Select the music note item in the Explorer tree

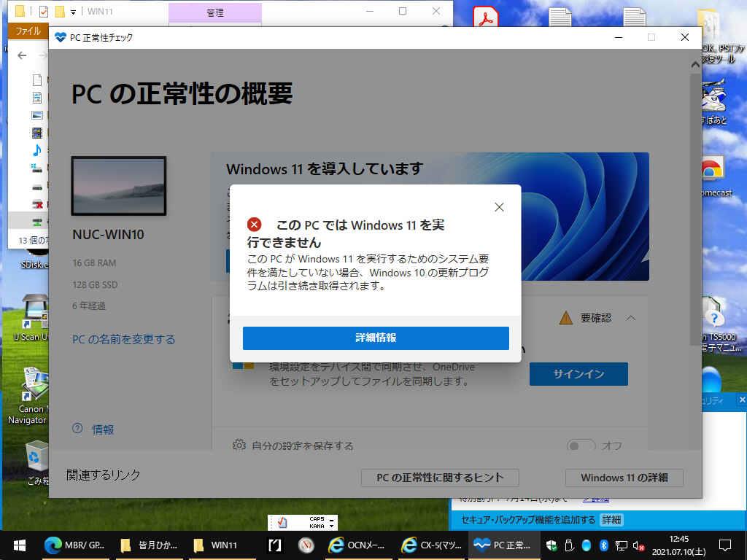tap(36, 150)
